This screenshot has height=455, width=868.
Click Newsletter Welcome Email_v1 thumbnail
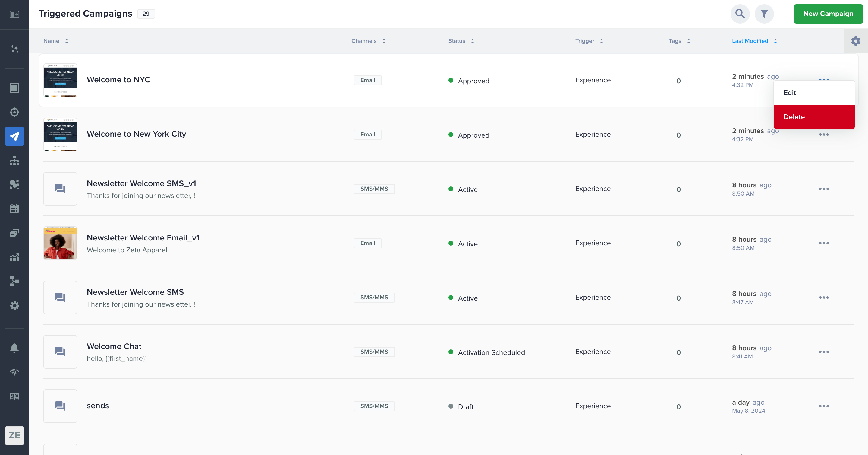pyautogui.click(x=60, y=243)
